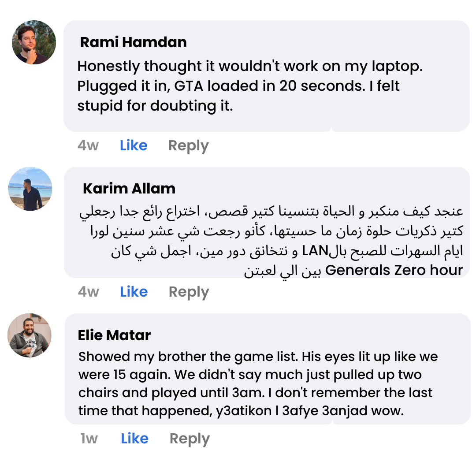The height and width of the screenshot is (476, 476).
Task: Open Rami Hamdan's profile picture
Action: point(33,42)
